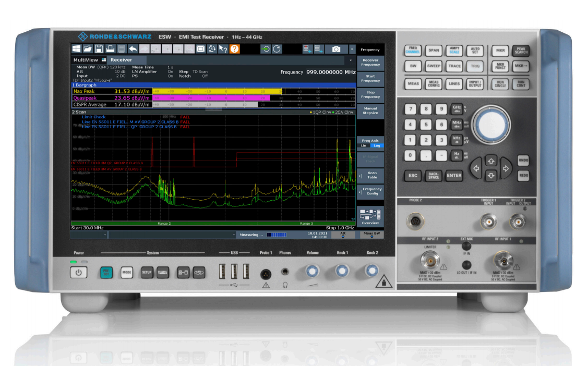Screen dimensions: 588x366
Task: Set Freq Axis to Log
Action: pos(377,145)
